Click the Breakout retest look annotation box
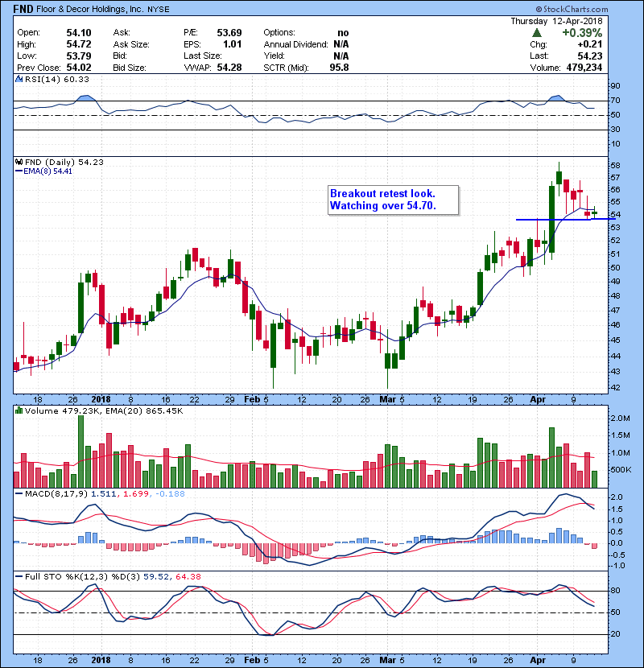 394,200
